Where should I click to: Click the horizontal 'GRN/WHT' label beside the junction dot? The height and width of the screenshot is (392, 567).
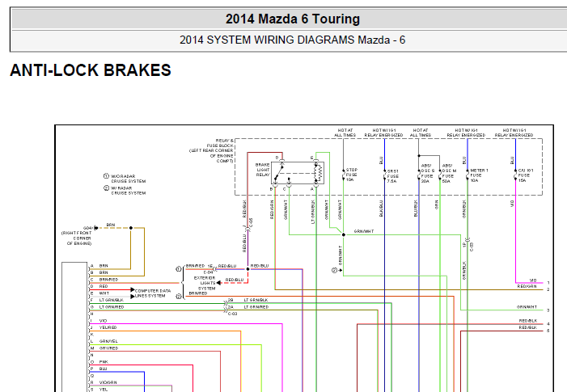364,231
